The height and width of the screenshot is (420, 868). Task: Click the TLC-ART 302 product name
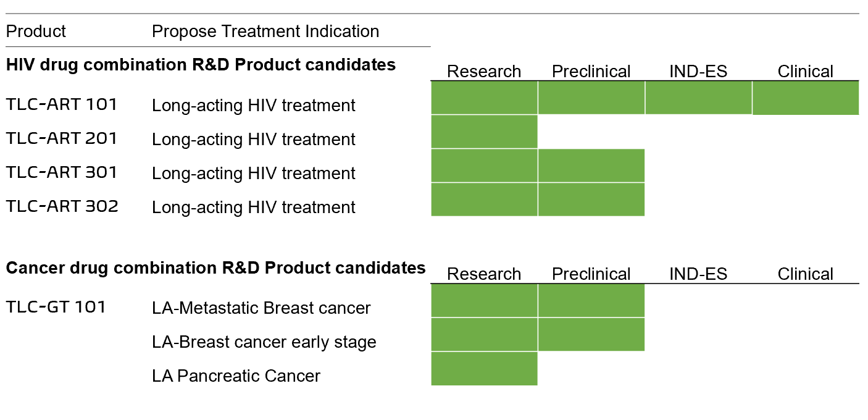pos(62,206)
